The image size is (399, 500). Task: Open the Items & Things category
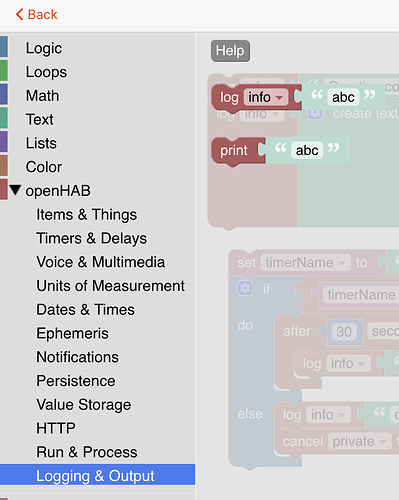pyautogui.click(x=86, y=215)
